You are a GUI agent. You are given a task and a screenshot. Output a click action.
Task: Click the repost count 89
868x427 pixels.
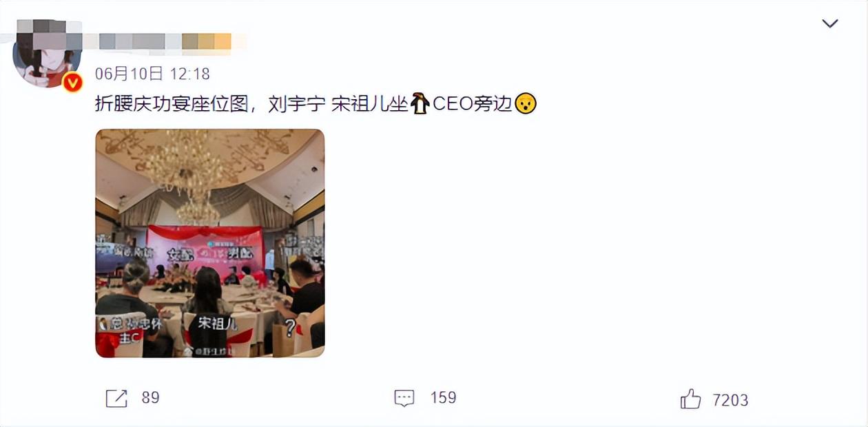[150, 398]
